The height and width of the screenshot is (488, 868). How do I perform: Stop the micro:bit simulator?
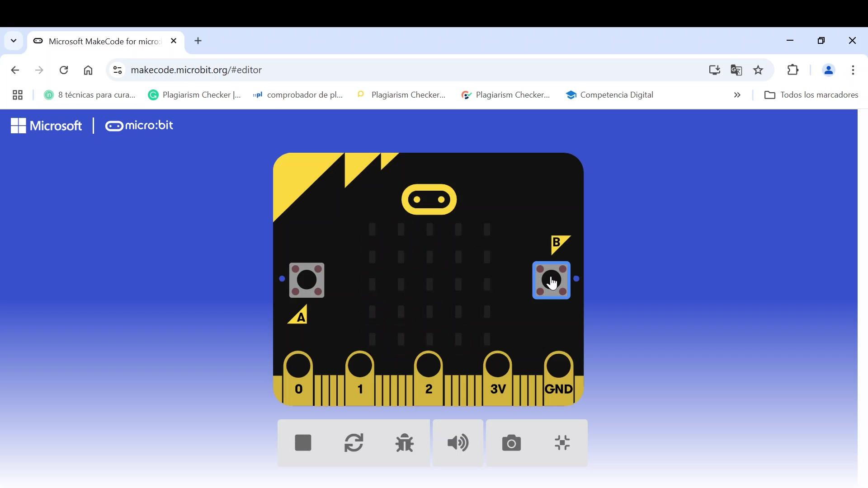tap(302, 443)
